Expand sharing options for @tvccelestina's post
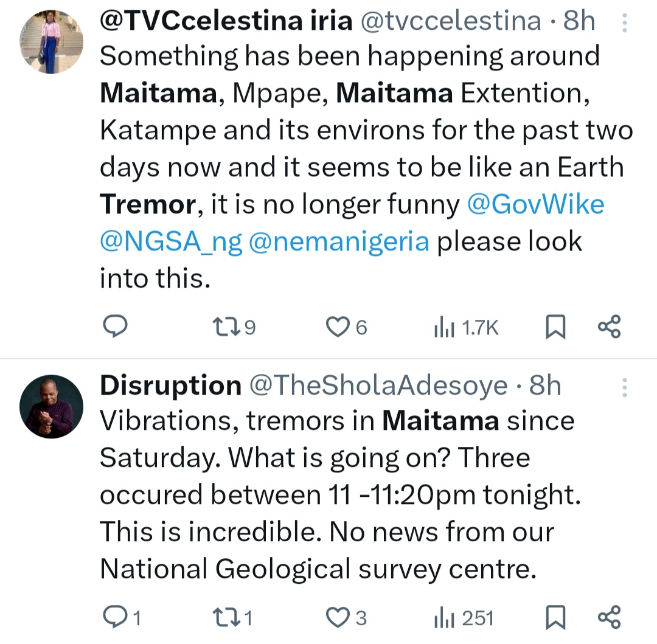This screenshot has width=657, height=644. pyautogui.click(x=608, y=327)
